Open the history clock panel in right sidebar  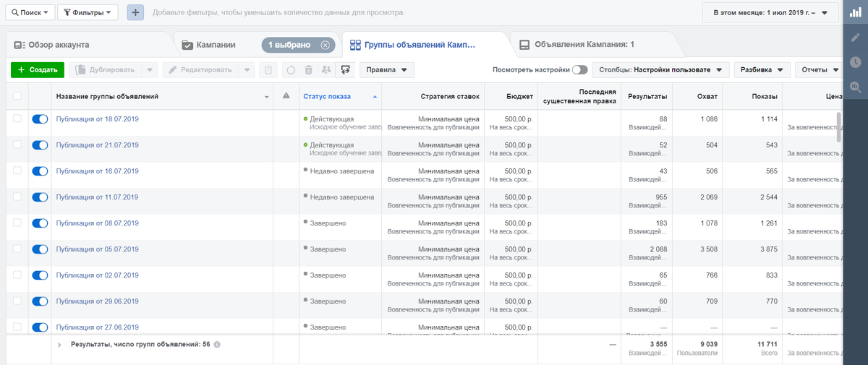click(x=855, y=62)
